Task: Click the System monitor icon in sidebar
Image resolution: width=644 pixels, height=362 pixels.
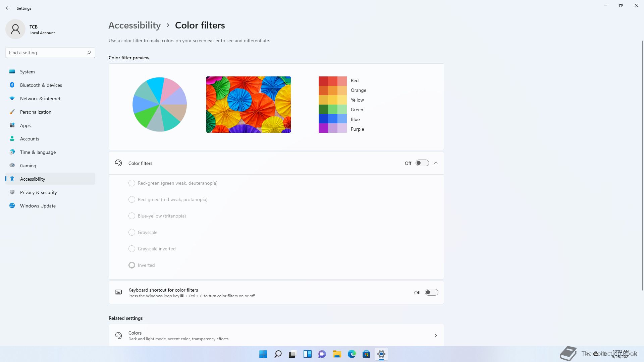Action: 12,71
